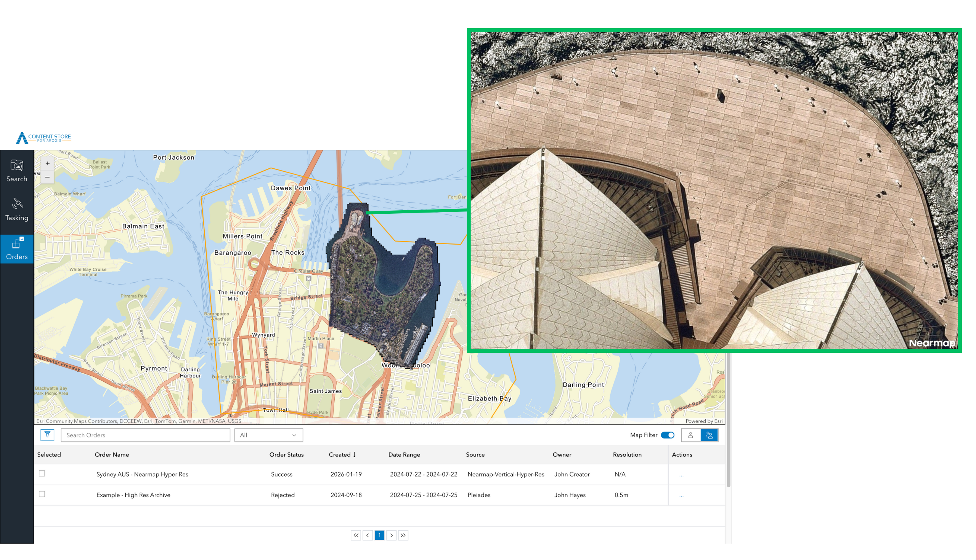Click the Content Store for ArcGIS logo

pyautogui.click(x=43, y=138)
